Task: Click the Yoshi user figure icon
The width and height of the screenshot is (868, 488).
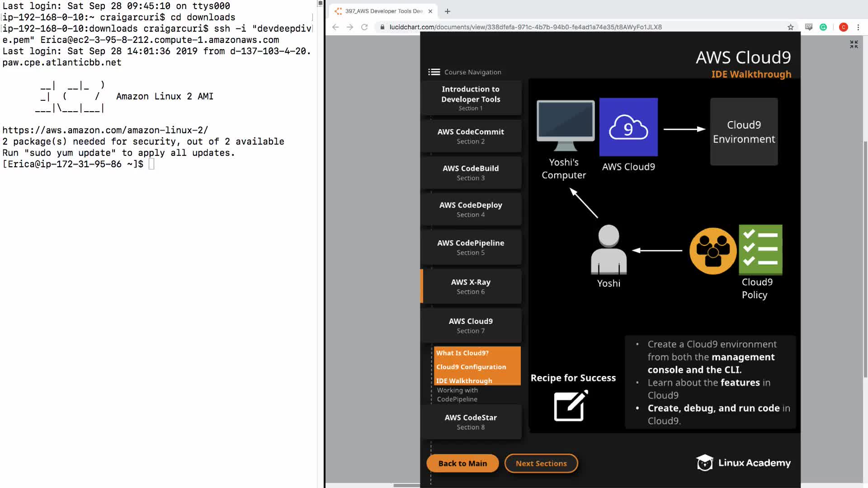Action: [x=609, y=250]
